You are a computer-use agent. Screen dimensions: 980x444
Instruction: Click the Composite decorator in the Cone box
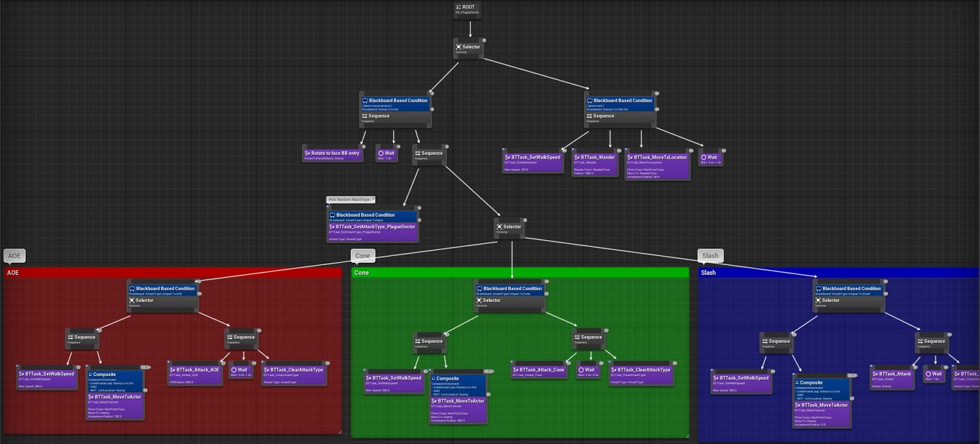click(458, 386)
